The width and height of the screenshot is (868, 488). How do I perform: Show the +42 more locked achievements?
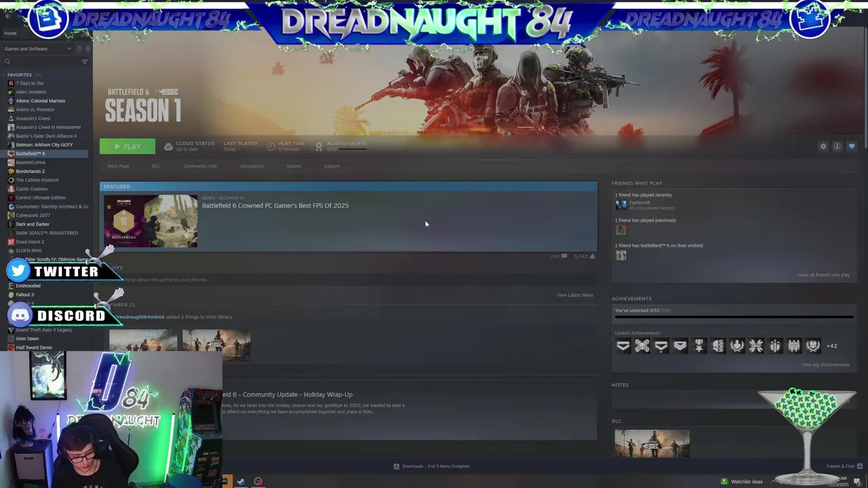[831, 346]
